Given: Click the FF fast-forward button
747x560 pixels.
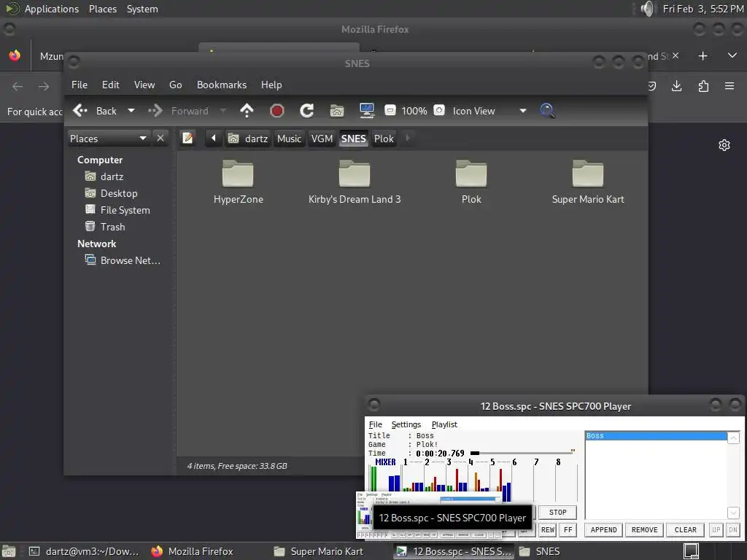Looking at the screenshot, I should (568, 529).
